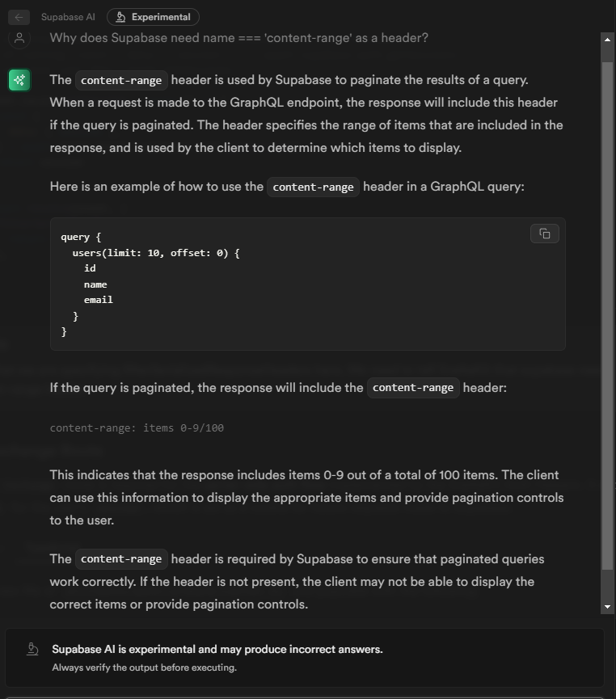Click the scrollbar down arrow
The image size is (616, 699).
pyautogui.click(x=608, y=605)
